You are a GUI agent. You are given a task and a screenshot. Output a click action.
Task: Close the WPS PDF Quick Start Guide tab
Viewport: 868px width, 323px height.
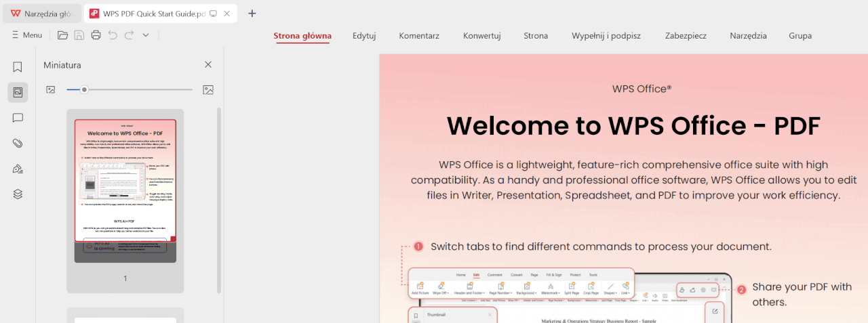[x=226, y=14]
